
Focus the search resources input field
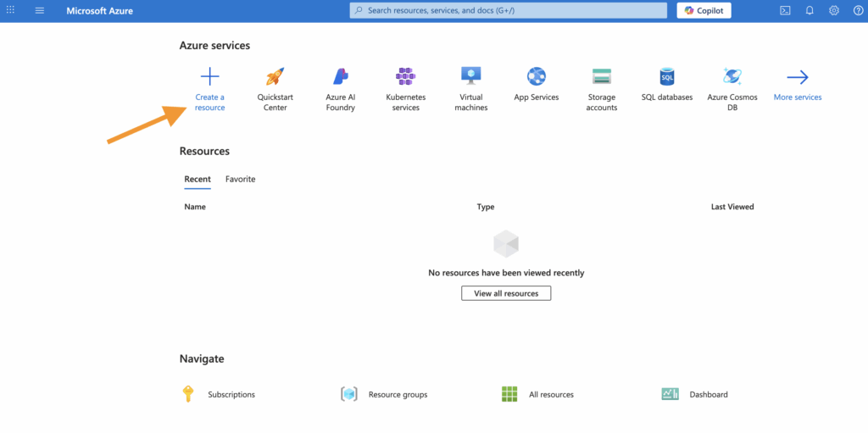509,10
